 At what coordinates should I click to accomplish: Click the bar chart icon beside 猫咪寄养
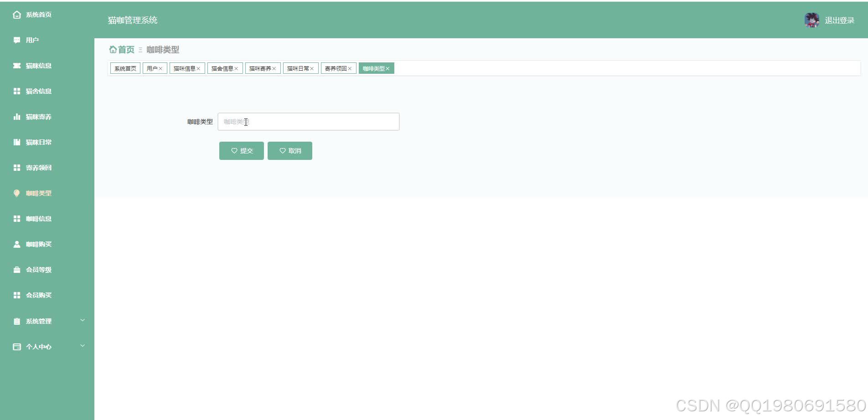coord(17,117)
